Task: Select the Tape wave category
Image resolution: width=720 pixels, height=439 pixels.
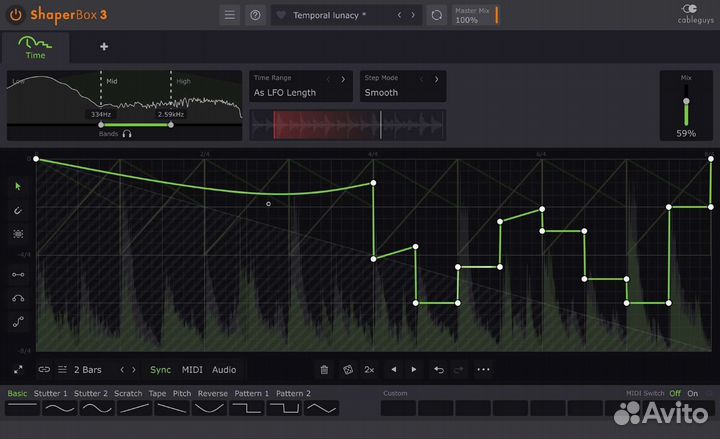Action: pos(157,394)
